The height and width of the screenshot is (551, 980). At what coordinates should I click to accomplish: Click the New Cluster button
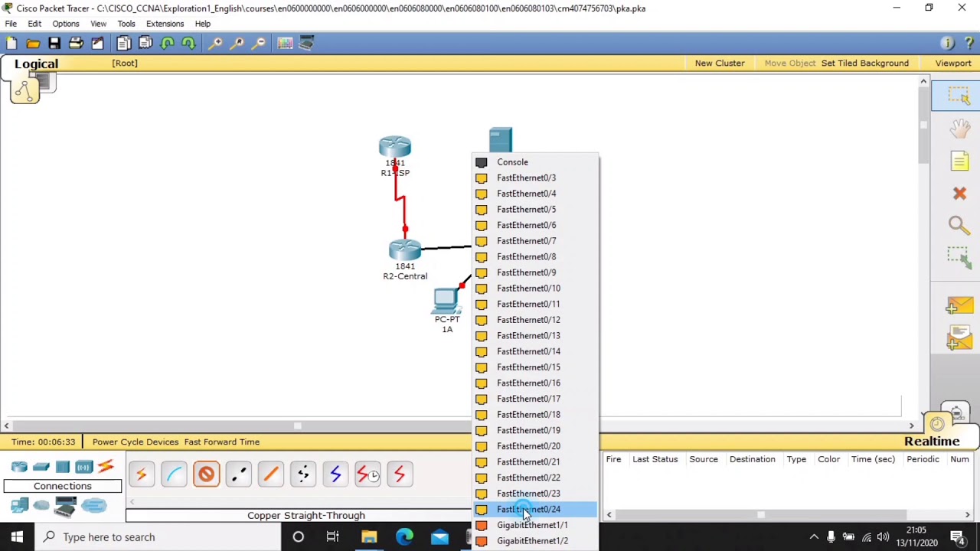[720, 64]
